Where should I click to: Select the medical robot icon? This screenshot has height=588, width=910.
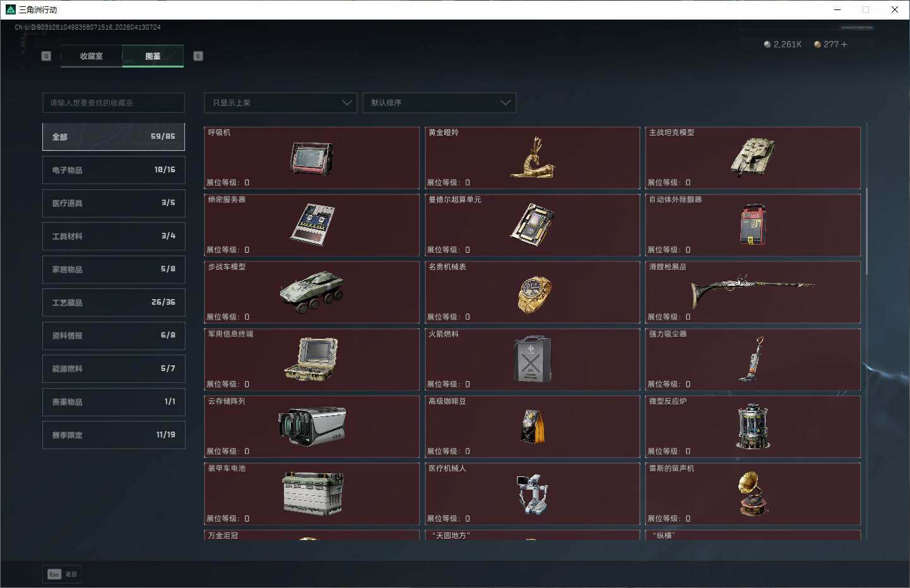coord(533,494)
